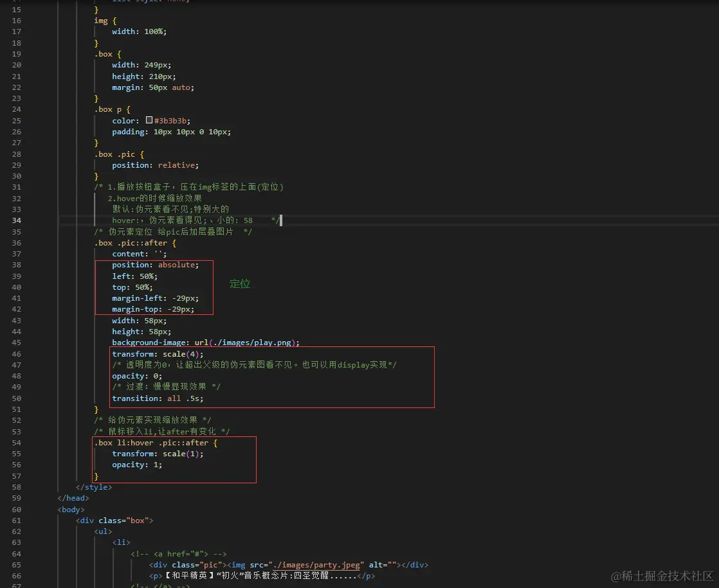Select the ".box p {" selector line
719x588 pixels.
(x=113, y=109)
